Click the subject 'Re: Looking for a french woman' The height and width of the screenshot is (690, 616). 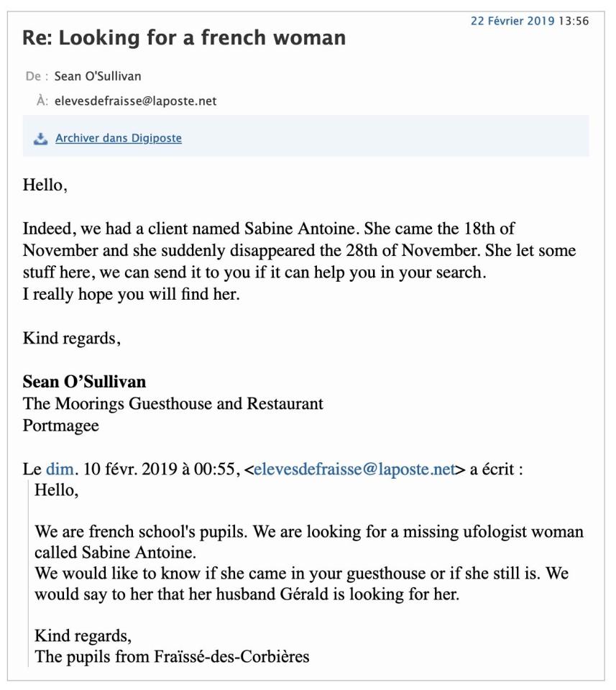[184, 37]
